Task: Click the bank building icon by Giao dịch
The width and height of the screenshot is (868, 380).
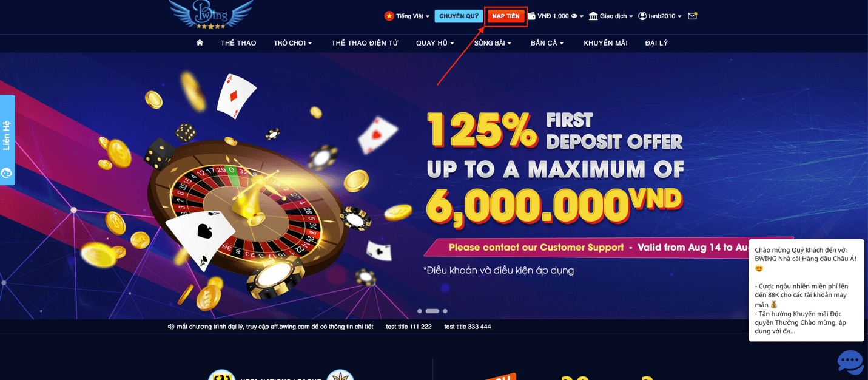Action: pyautogui.click(x=593, y=16)
